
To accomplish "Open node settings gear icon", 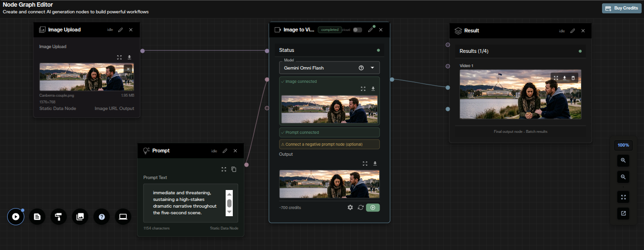I will tap(350, 208).
